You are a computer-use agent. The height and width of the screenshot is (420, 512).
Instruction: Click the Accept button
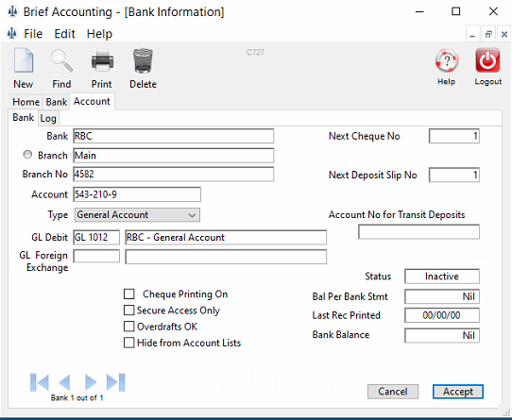[x=458, y=392]
